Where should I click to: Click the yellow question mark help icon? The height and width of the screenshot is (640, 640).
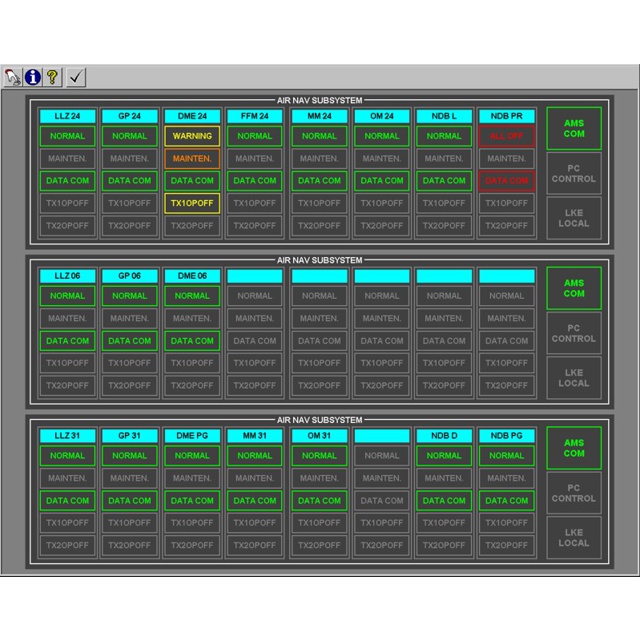52,77
